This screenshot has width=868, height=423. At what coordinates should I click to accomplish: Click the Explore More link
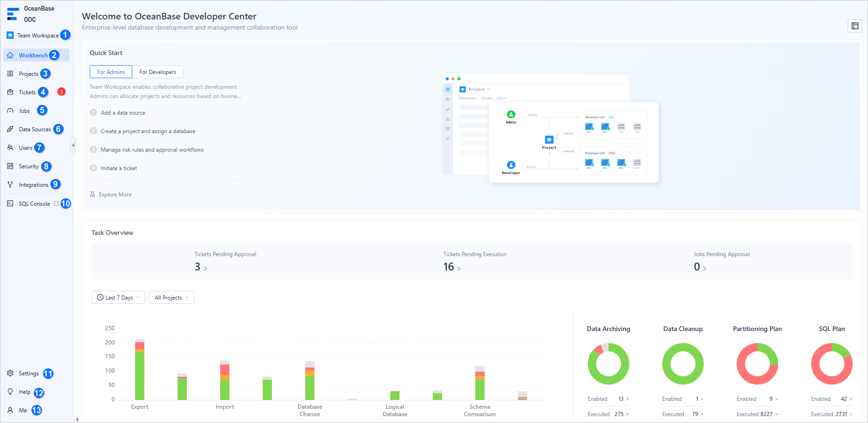tap(115, 195)
